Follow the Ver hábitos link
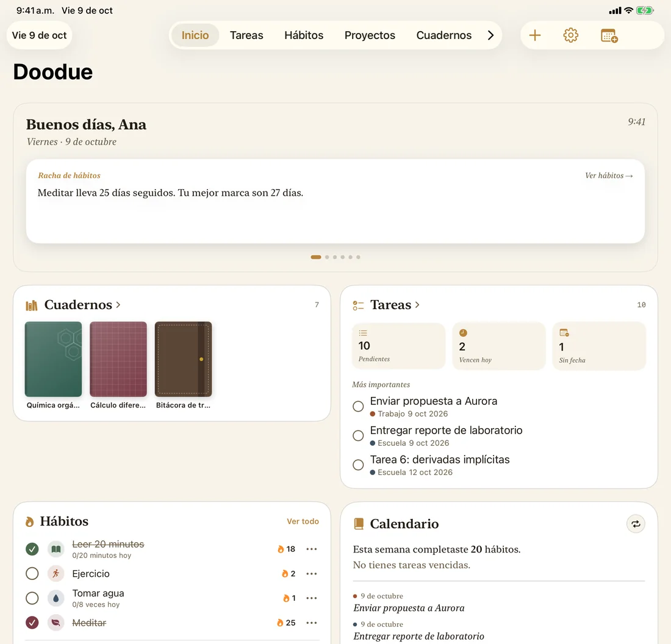Viewport: 671px width, 644px height. click(x=609, y=176)
